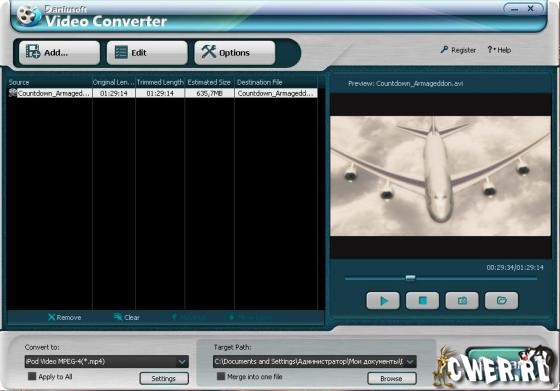The height and width of the screenshot is (391, 560).
Task: Select the Countdown_Armaged... row in list
Action: click(x=162, y=93)
